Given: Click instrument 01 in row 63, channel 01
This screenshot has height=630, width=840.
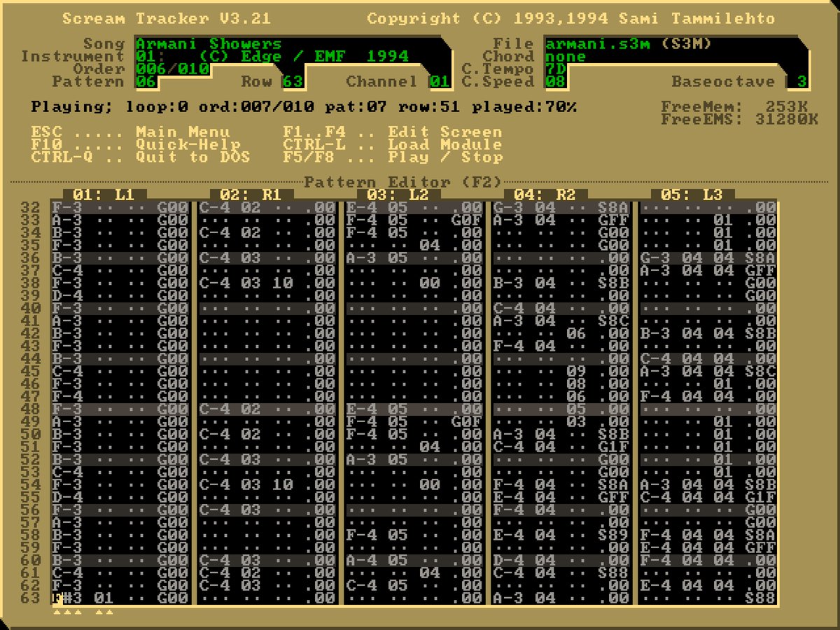Looking at the screenshot, I should (104, 598).
